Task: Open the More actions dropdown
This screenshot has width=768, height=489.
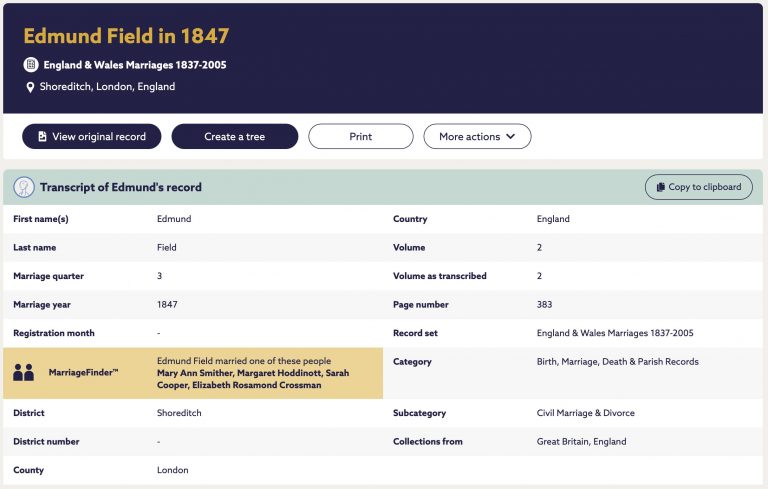Action: tap(477, 136)
